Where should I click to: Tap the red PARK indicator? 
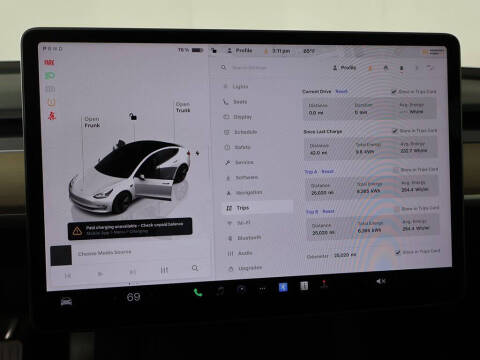coord(49,62)
